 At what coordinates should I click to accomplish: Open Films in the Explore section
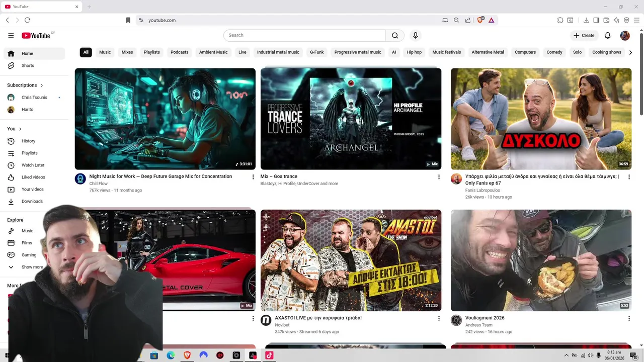[x=27, y=243]
